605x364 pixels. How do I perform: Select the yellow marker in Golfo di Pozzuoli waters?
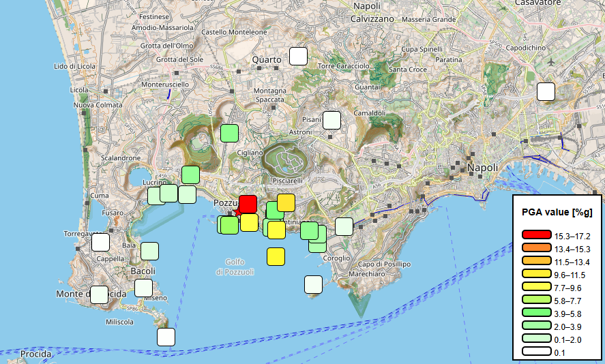coord(276,256)
